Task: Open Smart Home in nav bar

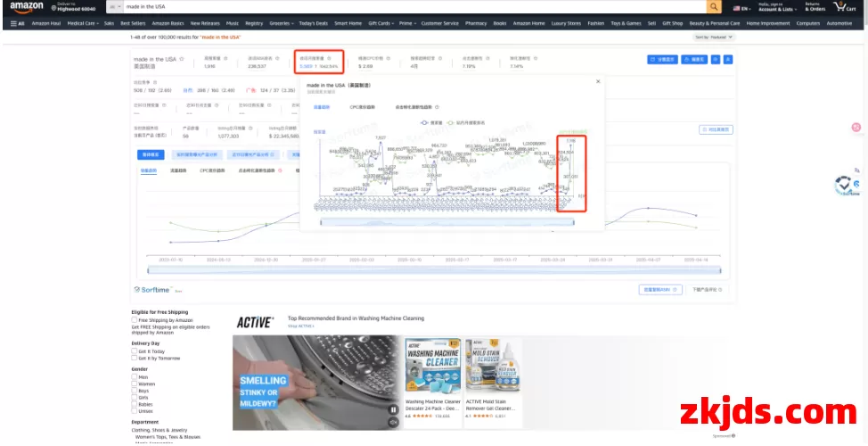Action: tap(348, 24)
